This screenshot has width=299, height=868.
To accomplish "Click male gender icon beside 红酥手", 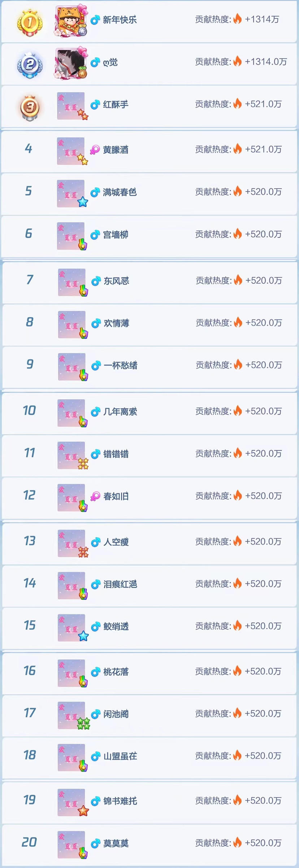I will pyautogui.click(x=95, y=105).
